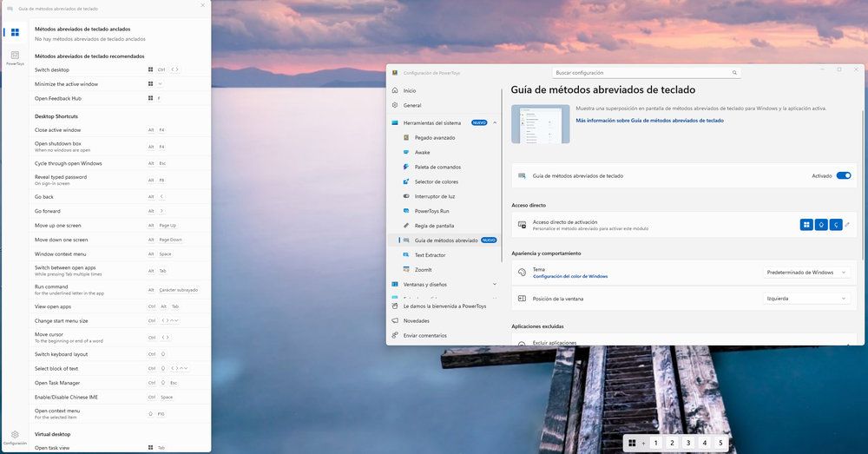868x454 pixels.
Task: Click Posición de la ventana icon
Action: pyautogui.click(x=522, y=299)
